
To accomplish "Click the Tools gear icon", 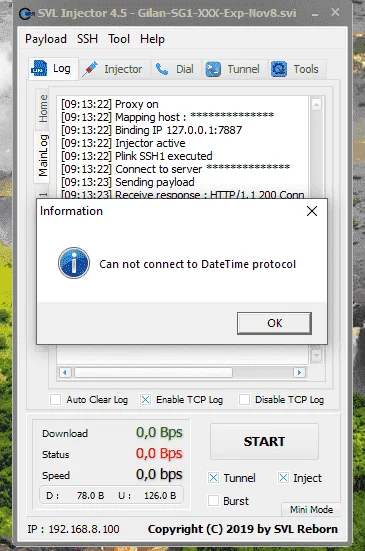I will [x=279, y=69].
